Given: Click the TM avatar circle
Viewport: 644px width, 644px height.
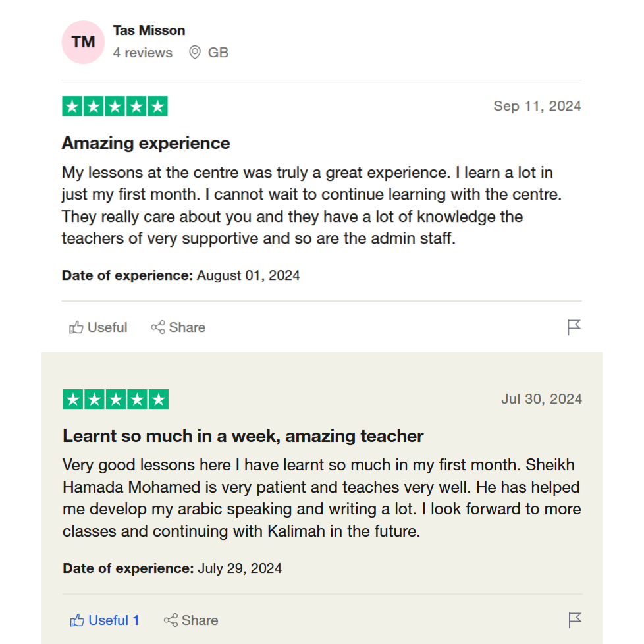Looking at the screenshot, I should click(x=84, y=42).
